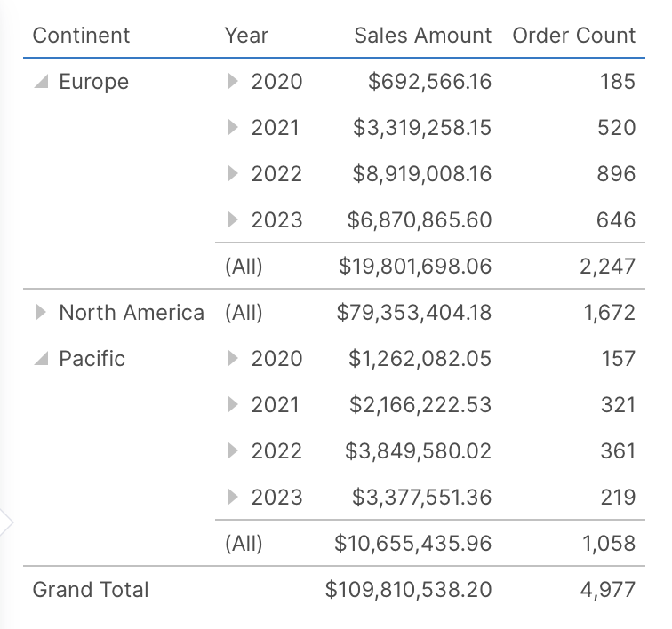This screenshot has width=672, height=629.
Task: Click Pacific (All) order count 1,058
Action: [609, 544]
